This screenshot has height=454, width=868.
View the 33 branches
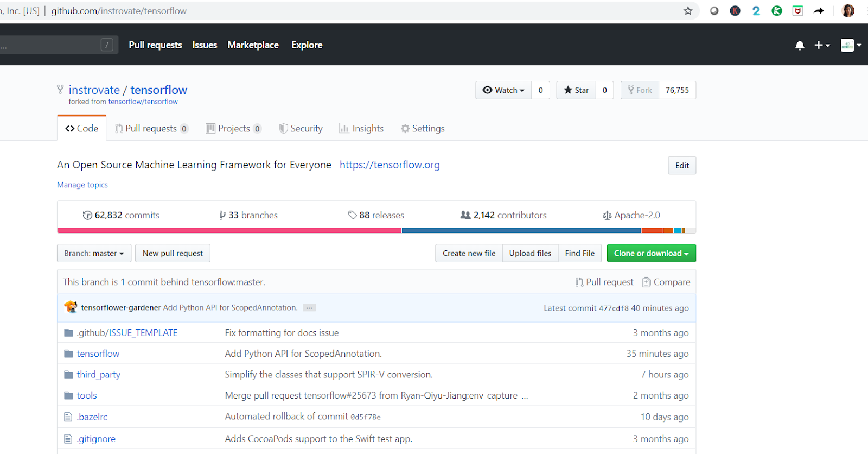coord(248,215)
